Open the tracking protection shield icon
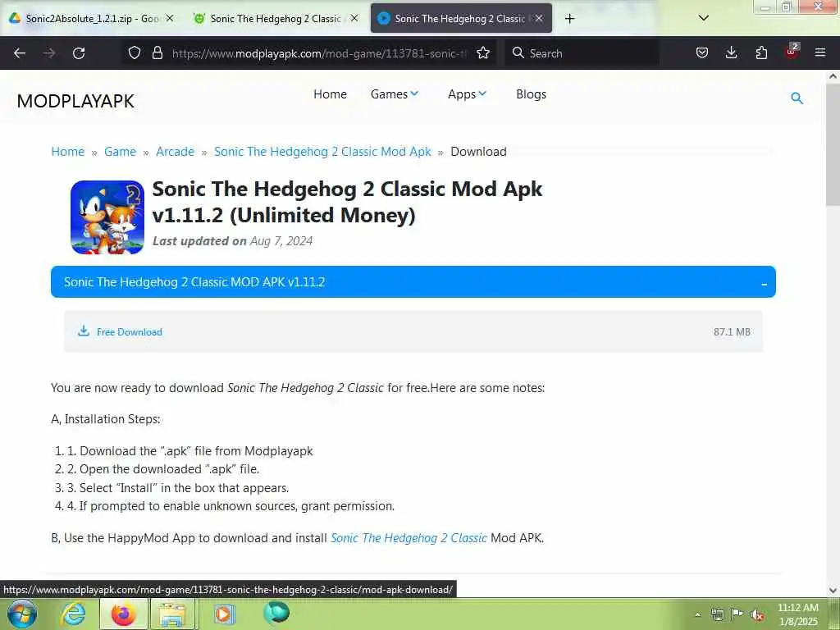Screen dimensions: 840x630 click(135, 53)
